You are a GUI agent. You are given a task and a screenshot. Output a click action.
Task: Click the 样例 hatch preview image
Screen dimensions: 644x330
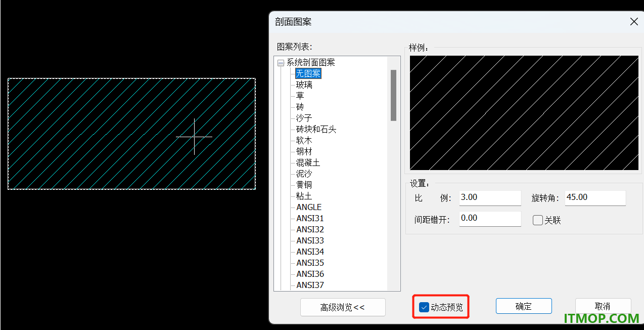(x=524, y=113)
